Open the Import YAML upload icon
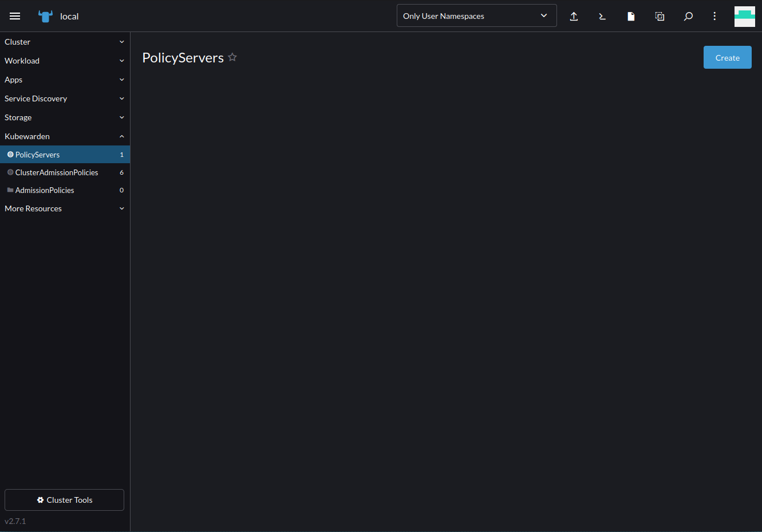Viewport: 762px width, 532px height. [574, 17]
